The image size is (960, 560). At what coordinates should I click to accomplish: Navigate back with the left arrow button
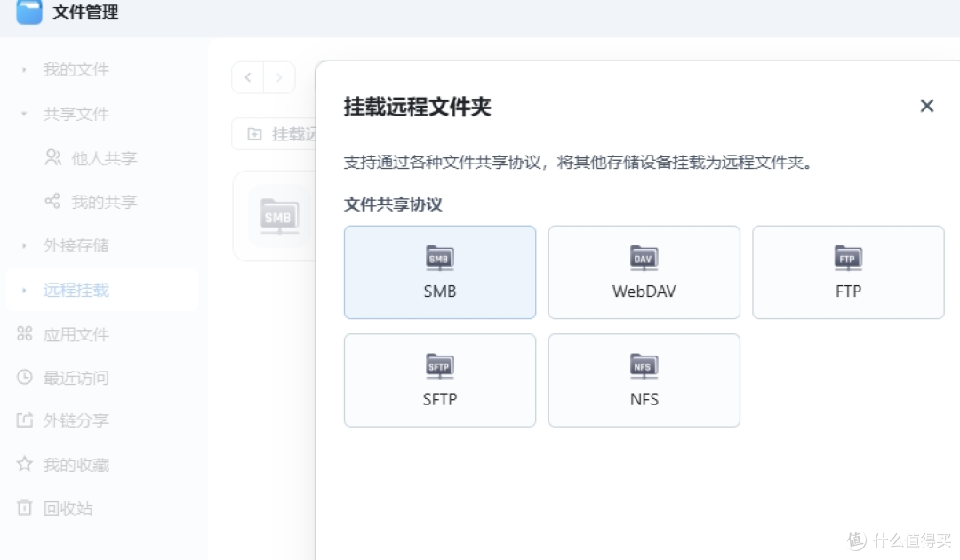248,77
